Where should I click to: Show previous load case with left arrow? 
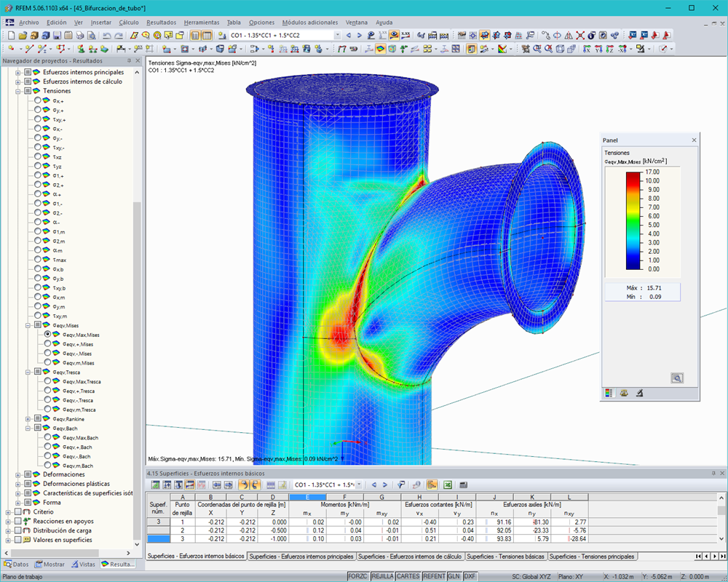[349, 35]
